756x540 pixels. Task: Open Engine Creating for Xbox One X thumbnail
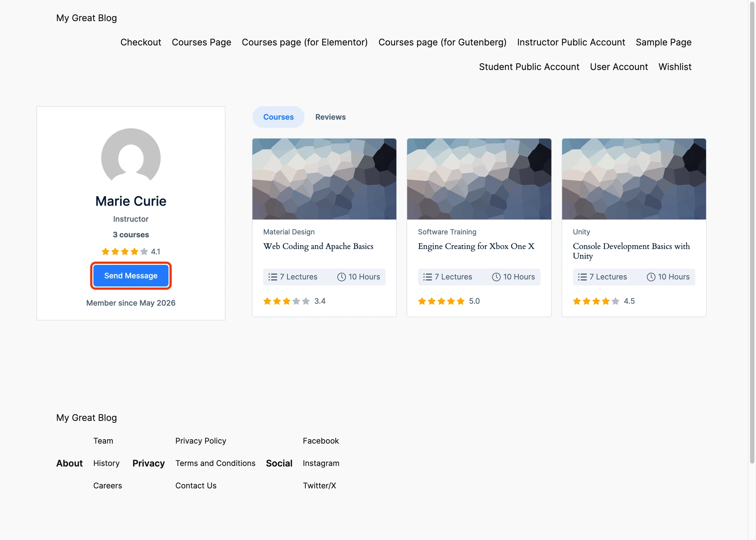tap(479, 179)
